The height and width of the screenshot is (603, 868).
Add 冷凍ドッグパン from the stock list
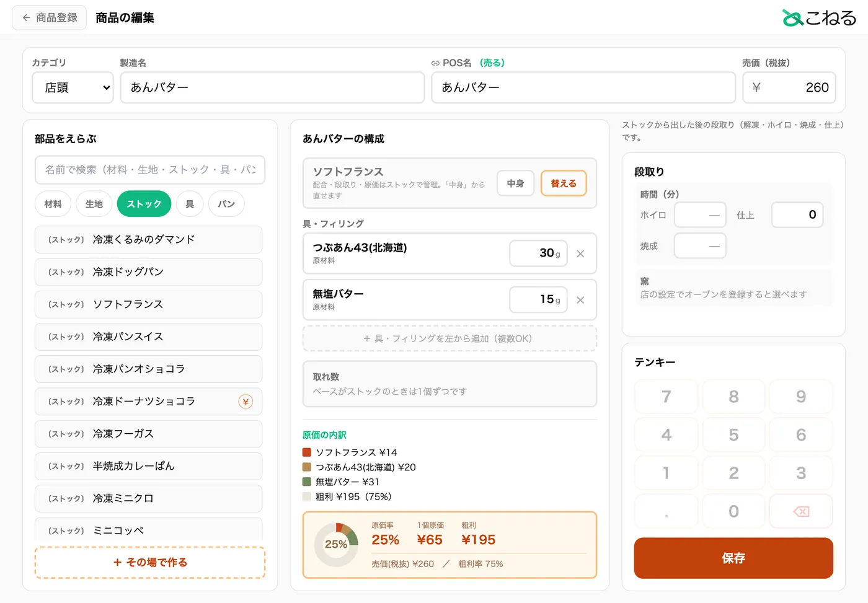pos(149,272)
